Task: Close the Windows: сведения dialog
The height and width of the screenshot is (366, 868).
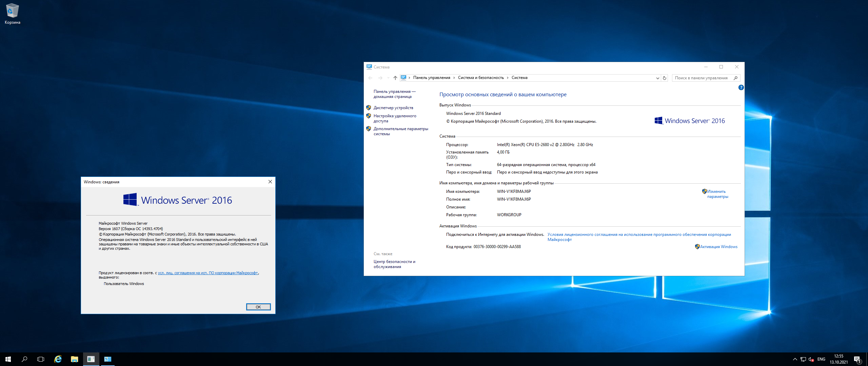Action: coord(270,182)
